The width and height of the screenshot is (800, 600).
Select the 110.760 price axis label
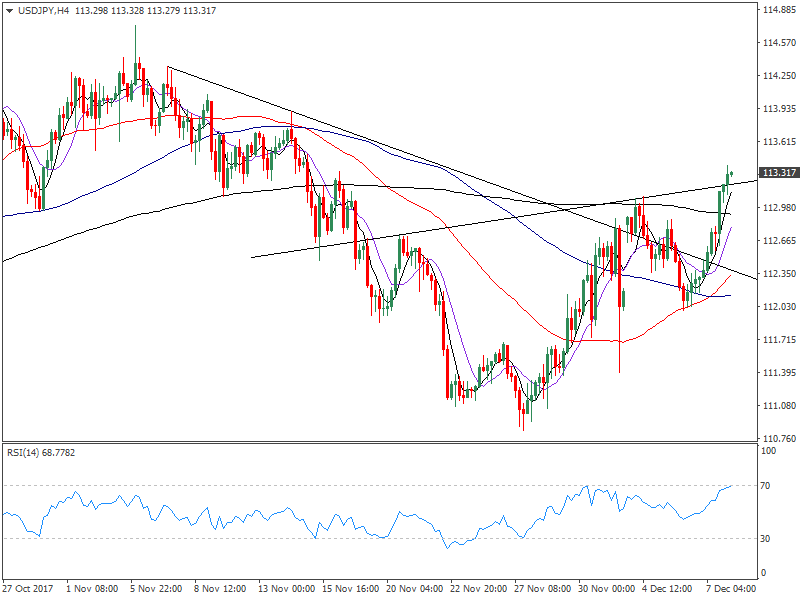pyautogui.click(x=777, y=438)
